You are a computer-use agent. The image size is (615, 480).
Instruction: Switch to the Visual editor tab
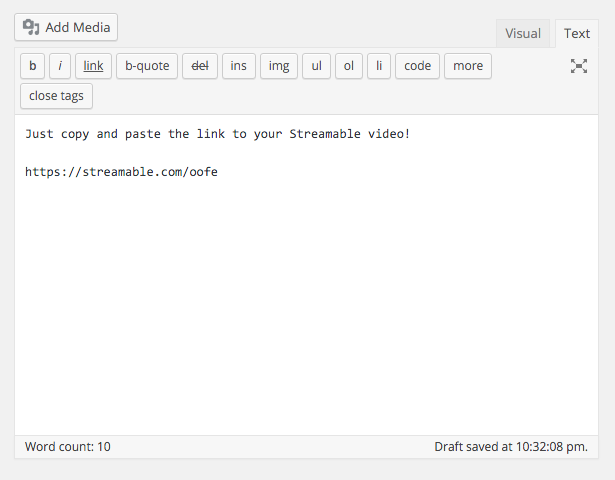coord(523,33)
